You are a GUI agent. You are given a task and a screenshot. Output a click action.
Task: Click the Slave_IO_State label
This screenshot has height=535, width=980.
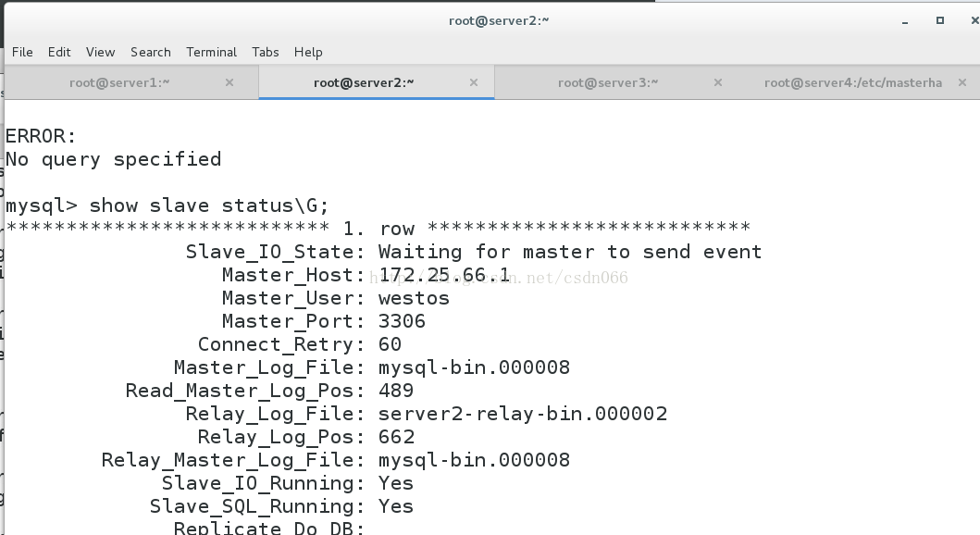[x=275, y=252]
